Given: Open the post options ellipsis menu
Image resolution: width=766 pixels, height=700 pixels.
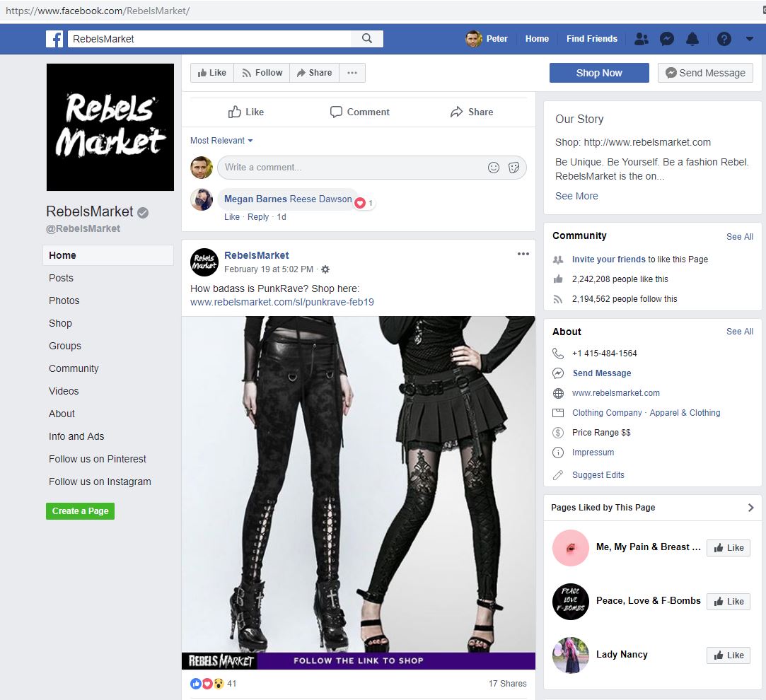Looking at the screenshot, I should (523, 253).
